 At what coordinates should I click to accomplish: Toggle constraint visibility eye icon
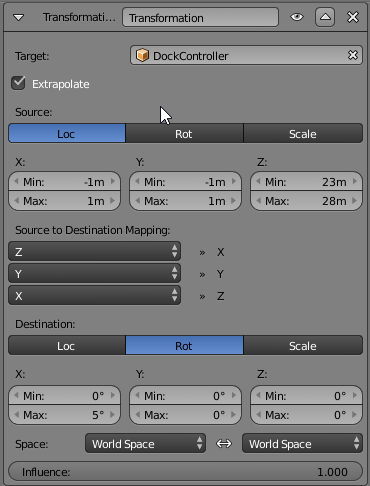(x=297, y=17)
